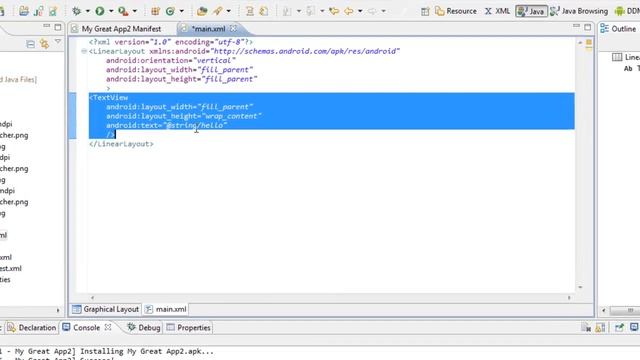
Task: Open the Properties view tab
Action: click(x=189, y=328)
